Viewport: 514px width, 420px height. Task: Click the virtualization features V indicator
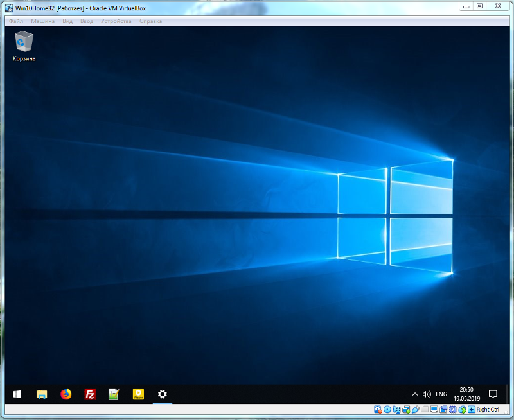[452, 409]
